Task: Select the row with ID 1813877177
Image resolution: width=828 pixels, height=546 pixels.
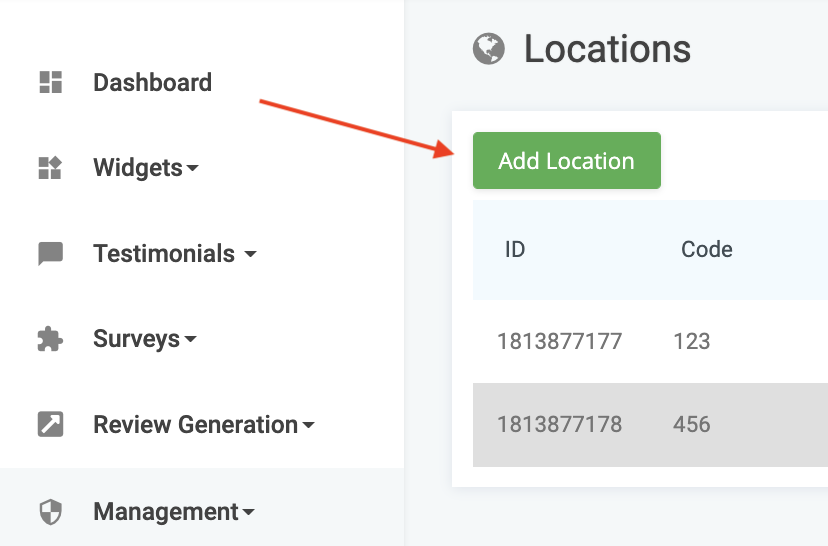Action: [x=651, y=341]
